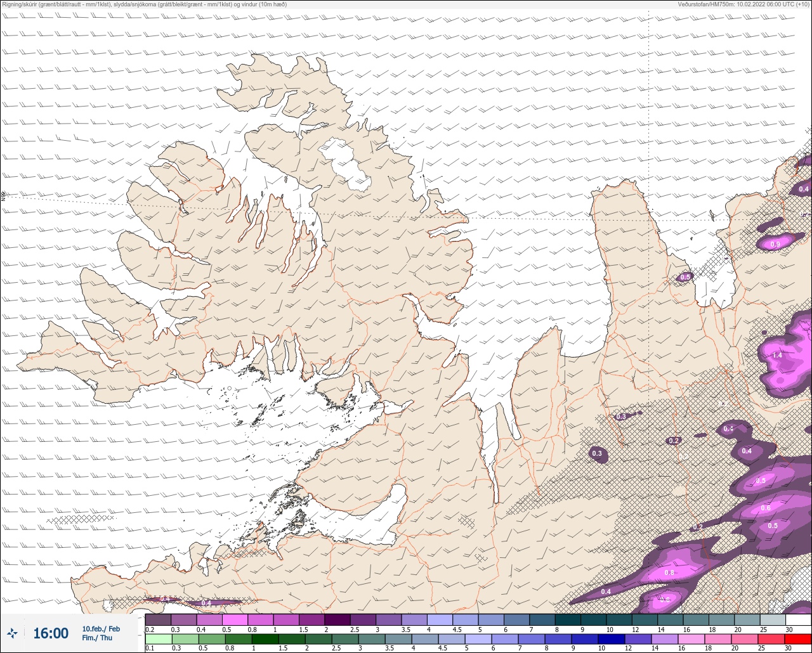Select upper legend dark purple swatch at 2
Viewport: 812px width, 653px height.
pyautogui.click(x=337, y=619)
